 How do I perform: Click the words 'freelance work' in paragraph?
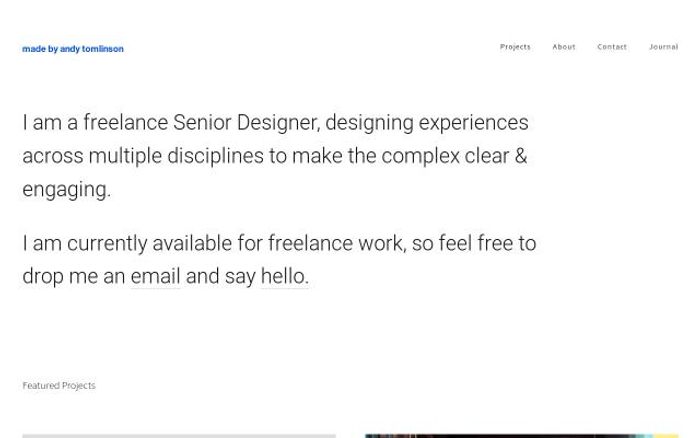[335, 244]
